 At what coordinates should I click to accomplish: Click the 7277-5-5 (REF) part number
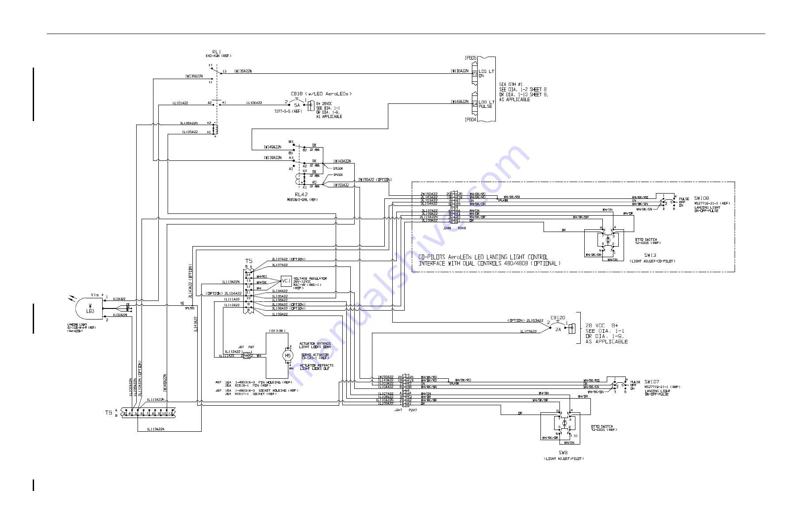[x=288, y=112]
